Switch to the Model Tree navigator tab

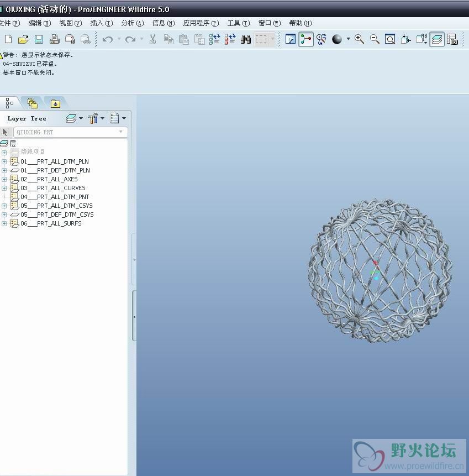[x=9, y=103]
